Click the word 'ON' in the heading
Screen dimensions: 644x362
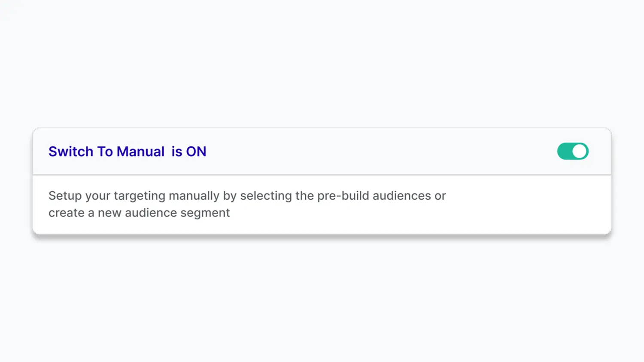(x=196, y=152)
